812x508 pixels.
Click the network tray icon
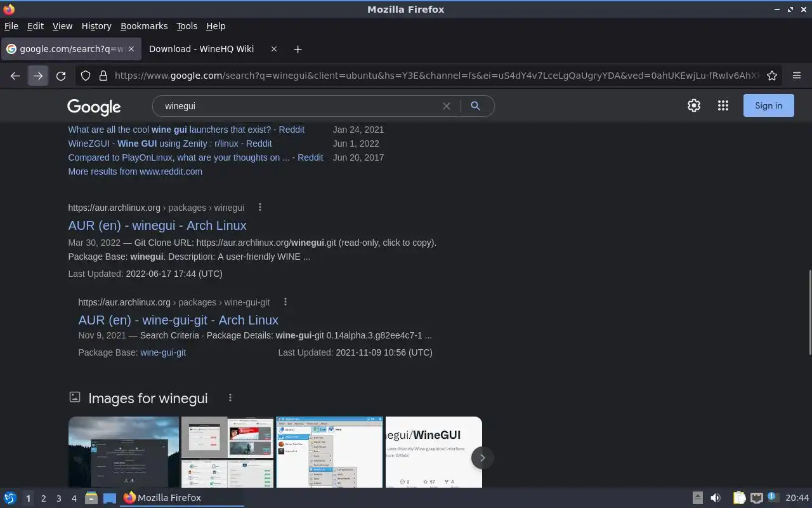click(756, 498)
